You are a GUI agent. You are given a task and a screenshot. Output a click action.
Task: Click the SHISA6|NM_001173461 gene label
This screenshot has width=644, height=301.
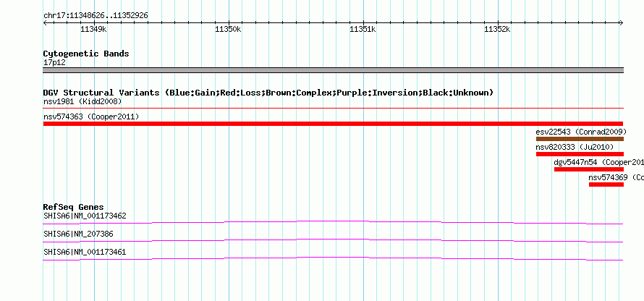[x=85, y=252]
